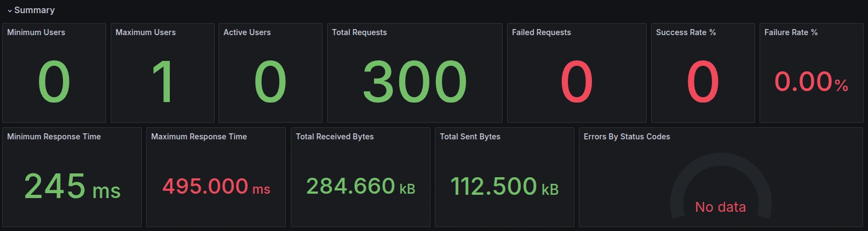Image resolution: width=868 pixels, height=231 pixels.
Task: Open the Errors By Status Codes title
Action: [x=626, y=137]
